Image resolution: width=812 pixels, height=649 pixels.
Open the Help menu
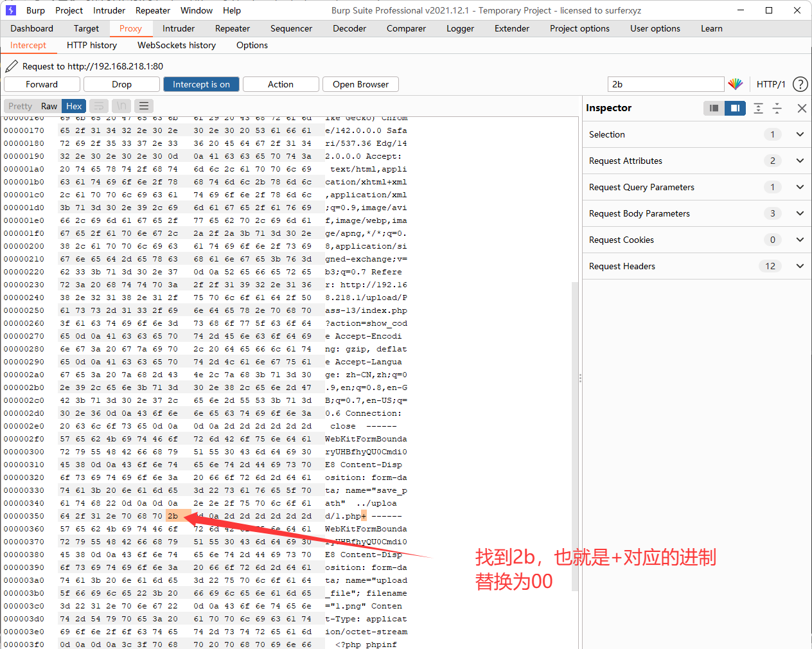[x=232, y=10]
